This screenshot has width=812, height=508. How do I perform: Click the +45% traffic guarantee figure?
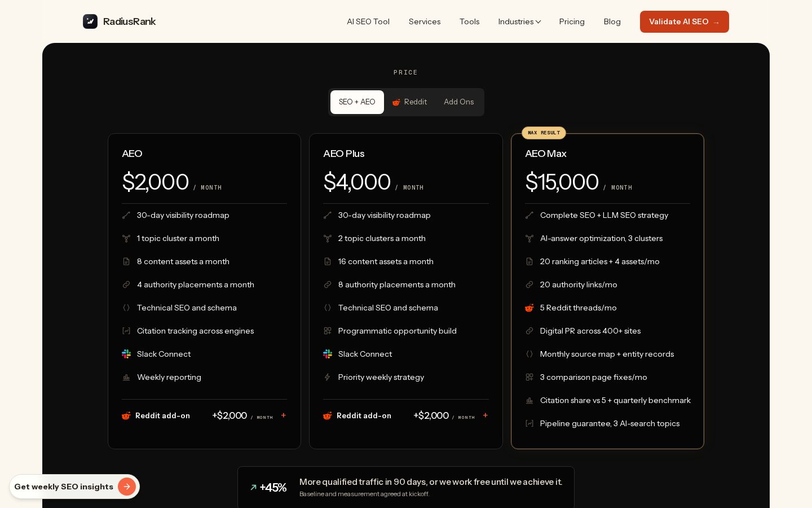tap(273, 488)
